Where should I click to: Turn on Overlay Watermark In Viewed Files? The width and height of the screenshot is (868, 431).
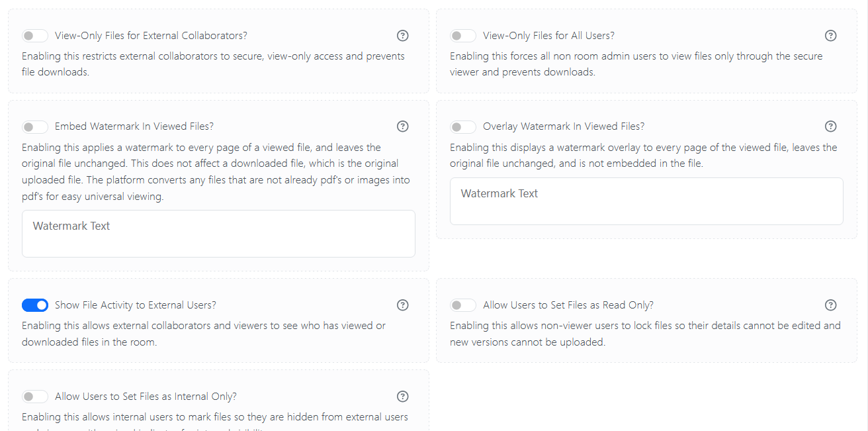tap(463, 126)
